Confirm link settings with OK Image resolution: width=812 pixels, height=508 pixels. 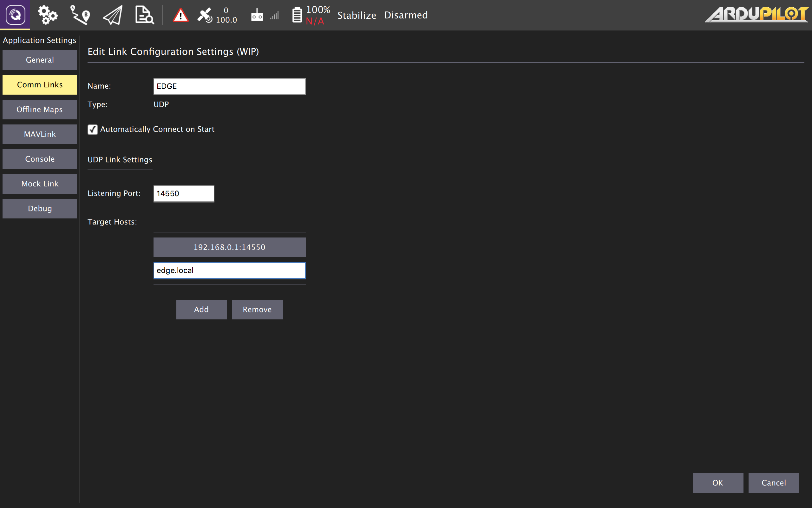click(x=718, y=483)
